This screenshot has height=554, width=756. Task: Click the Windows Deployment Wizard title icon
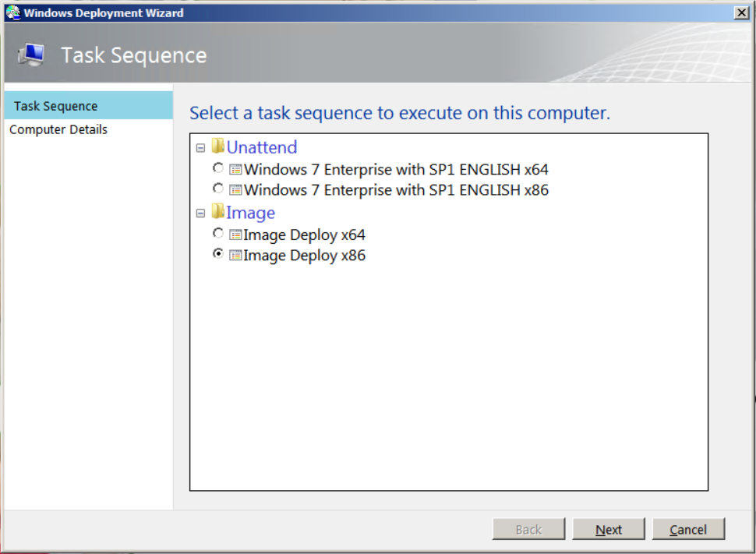(x=12, y=12)
